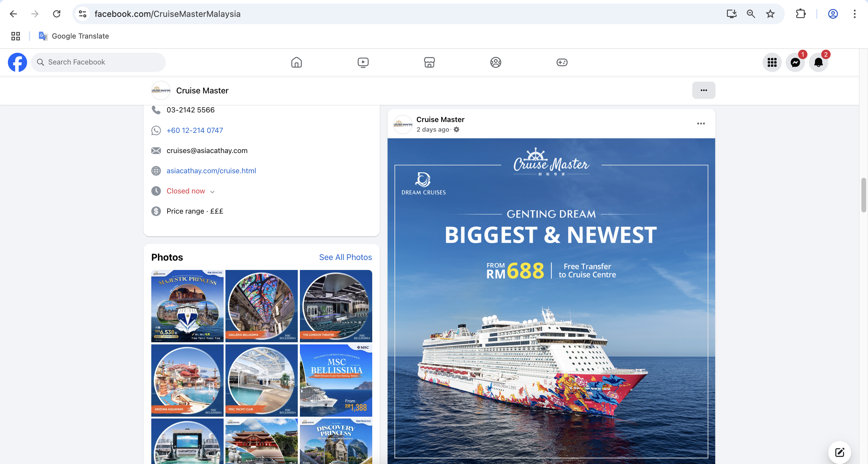Open the Google Translate bookmark
Image resolution: width=868 pixels, height=464 pixels.
pyautogui.click(x=74, y=36)
